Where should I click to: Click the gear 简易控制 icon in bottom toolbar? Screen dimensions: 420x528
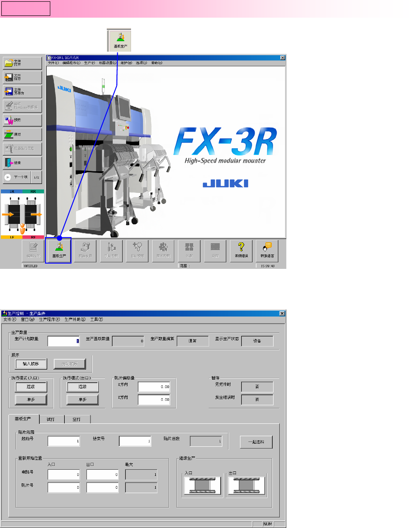[163, 251]
